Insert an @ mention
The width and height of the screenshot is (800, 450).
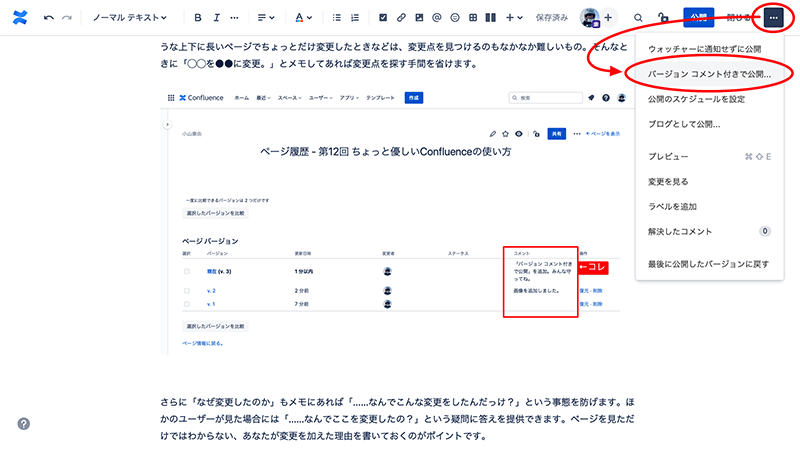[437, 18]
